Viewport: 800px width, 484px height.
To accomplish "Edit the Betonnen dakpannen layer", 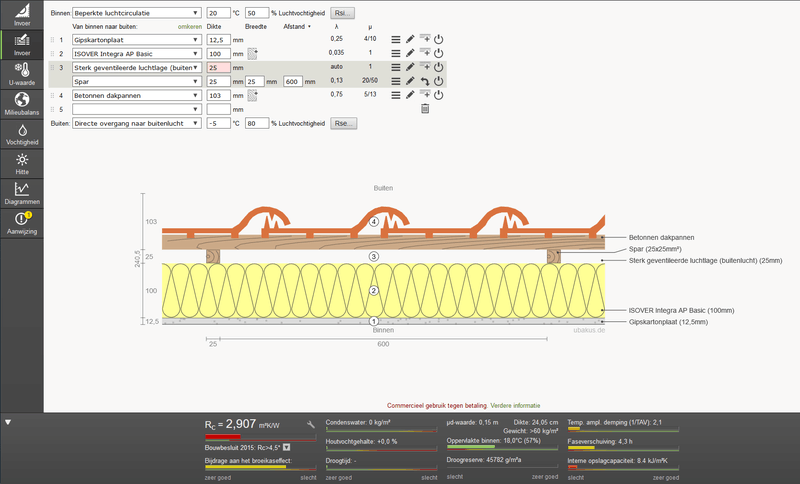I will pos(410,95).
